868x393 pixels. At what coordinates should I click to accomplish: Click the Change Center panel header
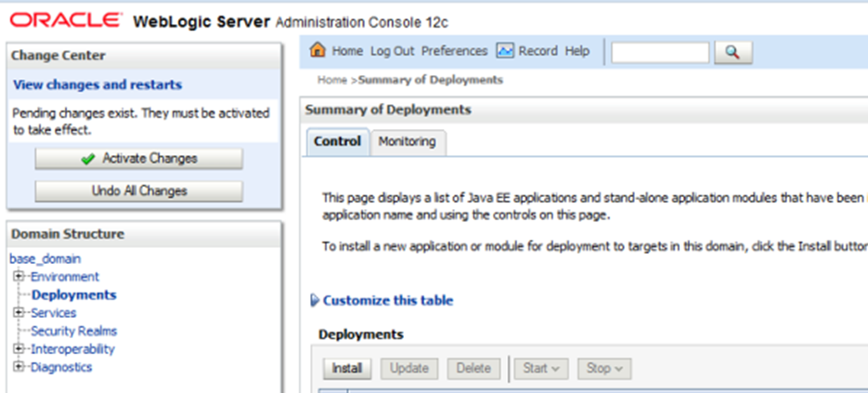click(144, 56)
